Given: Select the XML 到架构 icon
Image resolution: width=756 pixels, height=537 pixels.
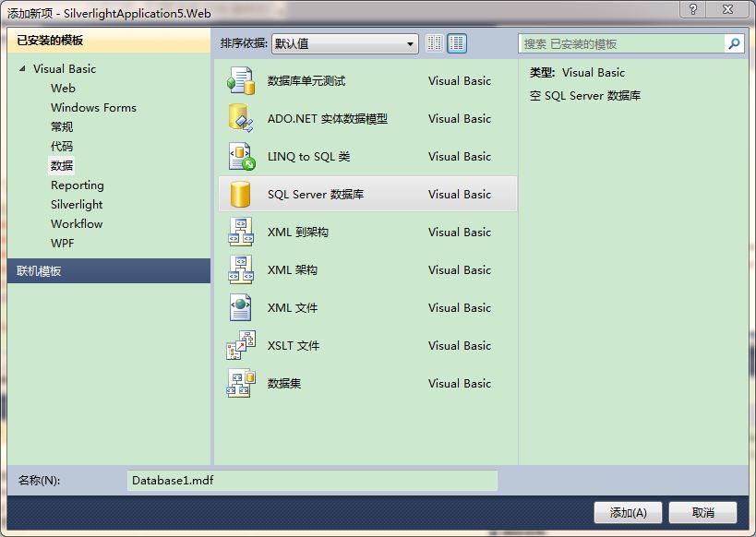Looking at the screenshot, I should pos(241,232).
